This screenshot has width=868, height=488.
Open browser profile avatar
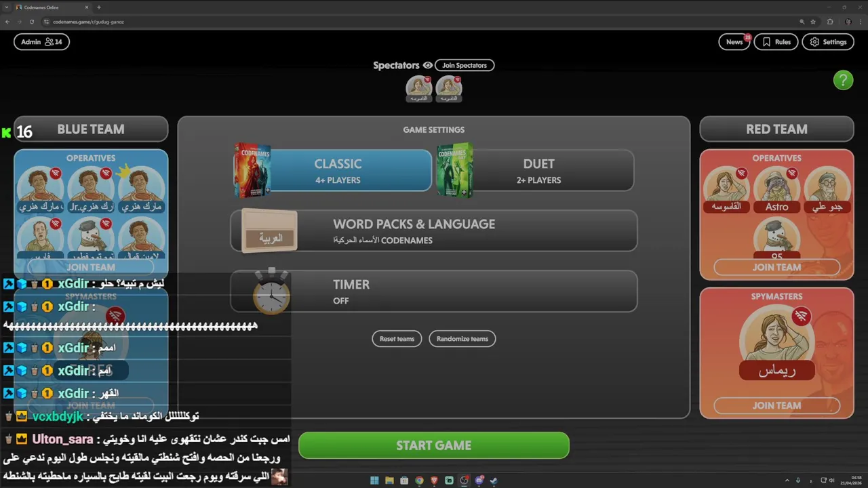tap(848, 22)
